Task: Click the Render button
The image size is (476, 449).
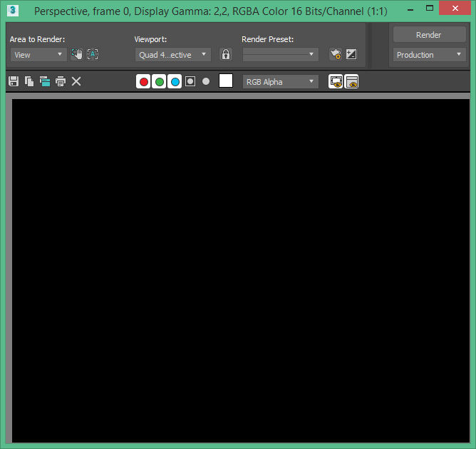Action: click(x=429, y=35)
